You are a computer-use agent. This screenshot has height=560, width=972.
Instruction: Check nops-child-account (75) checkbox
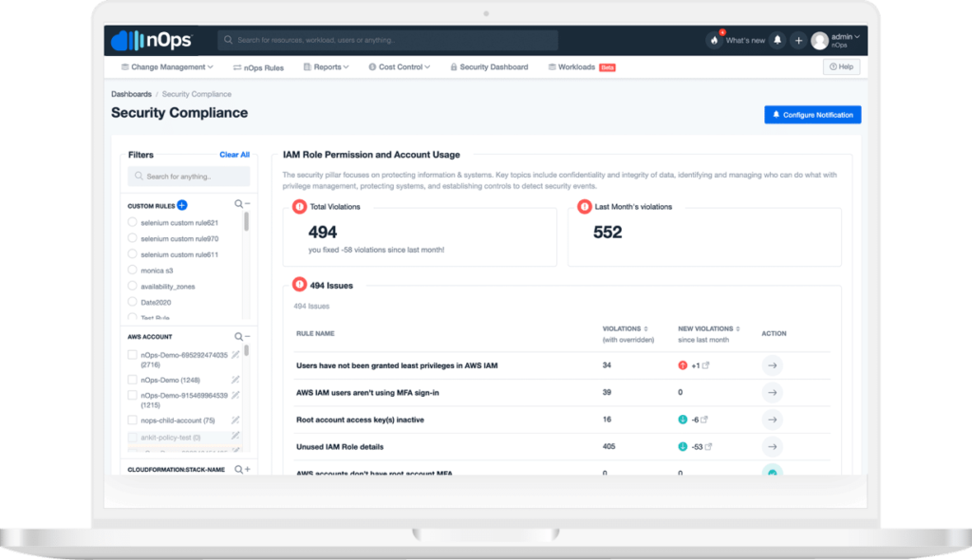pos(132,420)
